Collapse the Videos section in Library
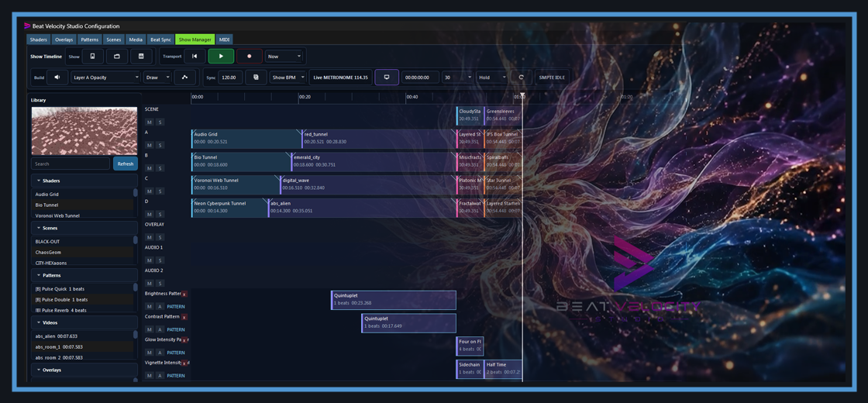Screen dimensions: 868x403 84,322
